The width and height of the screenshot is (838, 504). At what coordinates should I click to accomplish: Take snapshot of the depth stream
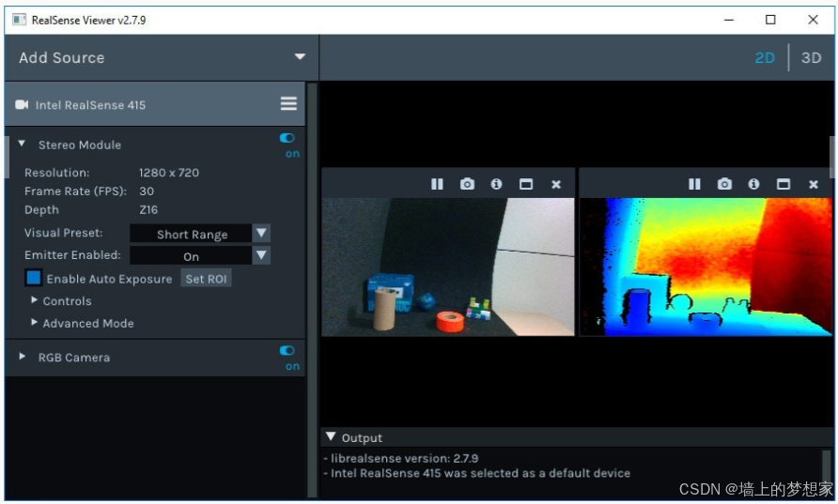[x=724, y=184]
